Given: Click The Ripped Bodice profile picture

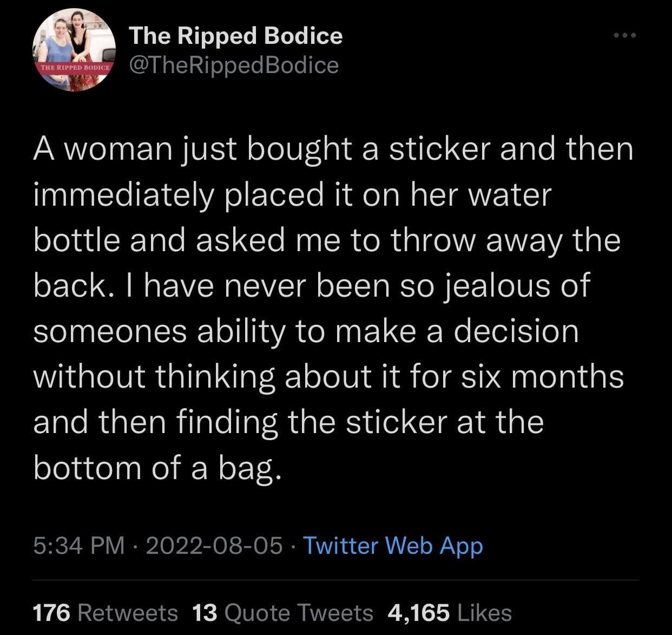Looking at the screenshot, I should tap(74, 50).
